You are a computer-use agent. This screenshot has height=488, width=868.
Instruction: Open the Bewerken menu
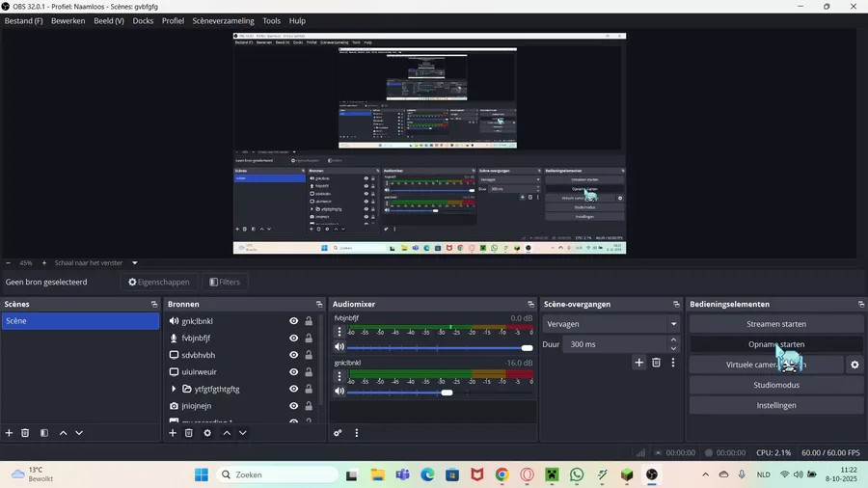pyautogui.click(x=68, y=20)
